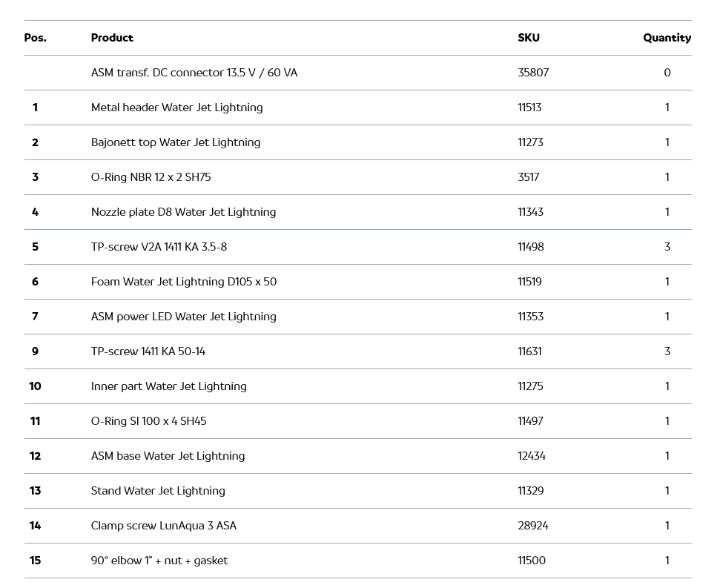Click ASM power LED Water Jet Lightning
Screen dimensions: 720x588
(184, 317)
